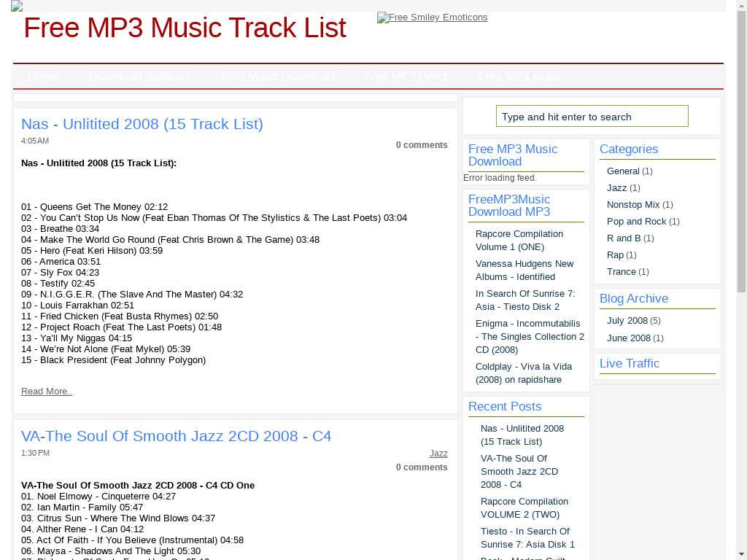Open the Download Software menu item
Viewport: 747px width, 560px height.
click(x=139, y=77)
